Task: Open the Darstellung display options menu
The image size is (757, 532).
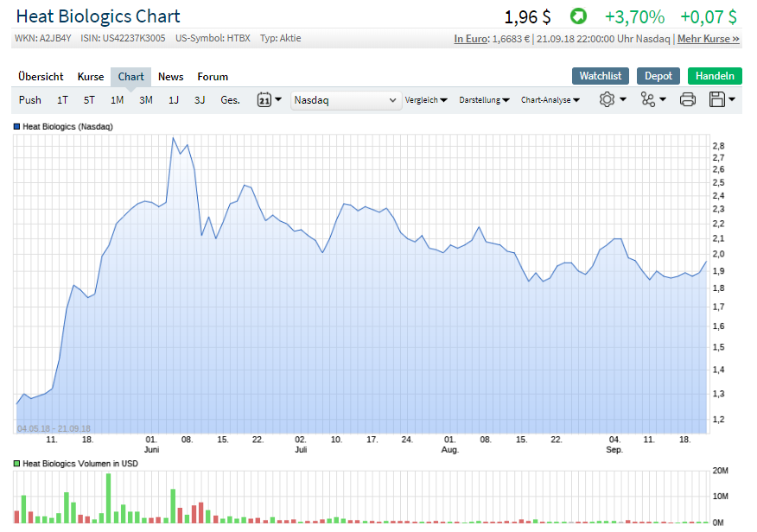Action: point(483,99)
